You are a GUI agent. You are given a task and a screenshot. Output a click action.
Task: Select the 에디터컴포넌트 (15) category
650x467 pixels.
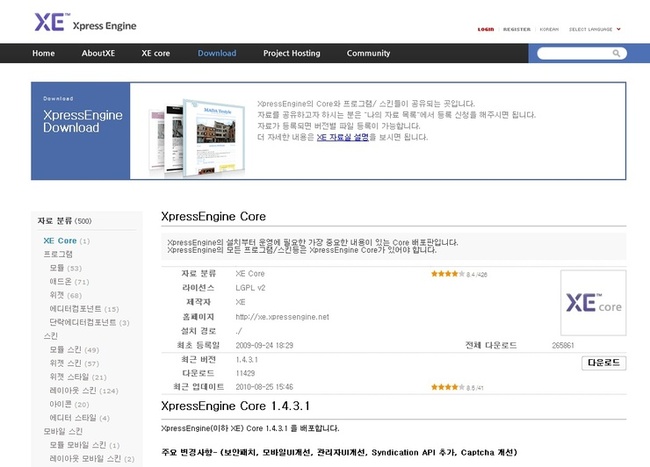(x=84, y=309)
